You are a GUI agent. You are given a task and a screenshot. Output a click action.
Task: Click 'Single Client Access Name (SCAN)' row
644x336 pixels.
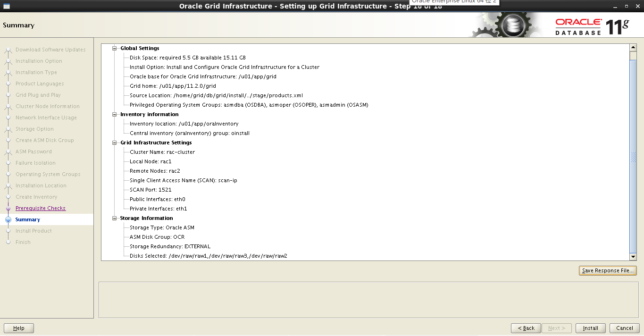pyautogui.click(x=183, y=180)
